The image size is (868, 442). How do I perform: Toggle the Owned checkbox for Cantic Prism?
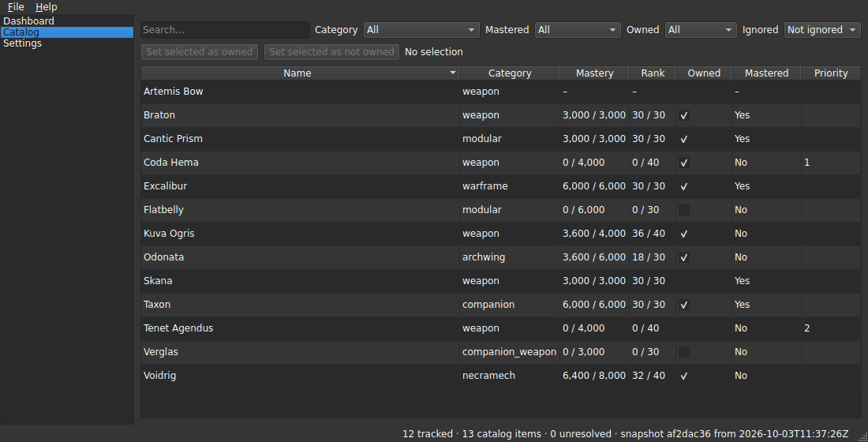click(684, 139)
